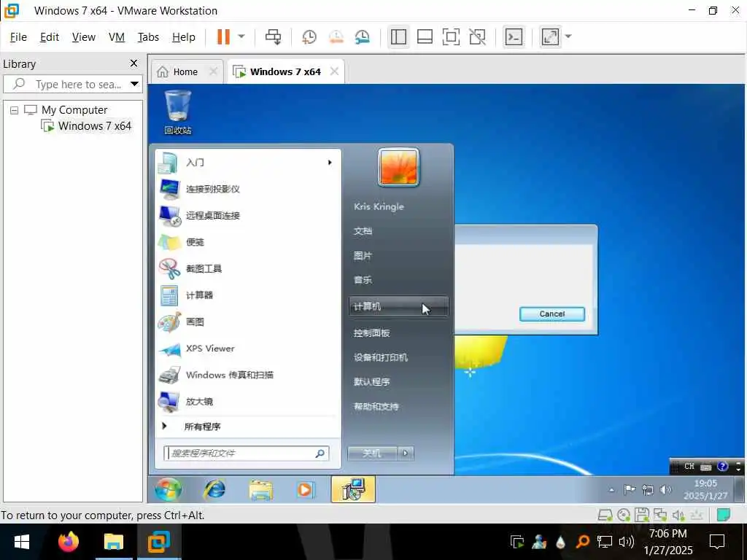Enter full screen mode
The width and height of the screenshot is (747, 560).
(x=451, y=36)
